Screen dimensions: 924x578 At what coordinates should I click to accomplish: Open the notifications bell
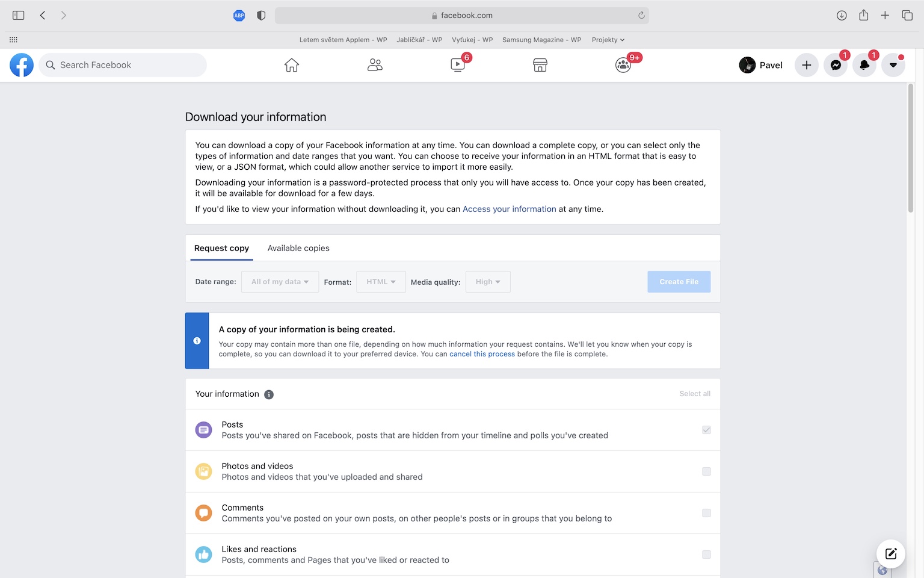coord(864,65)
